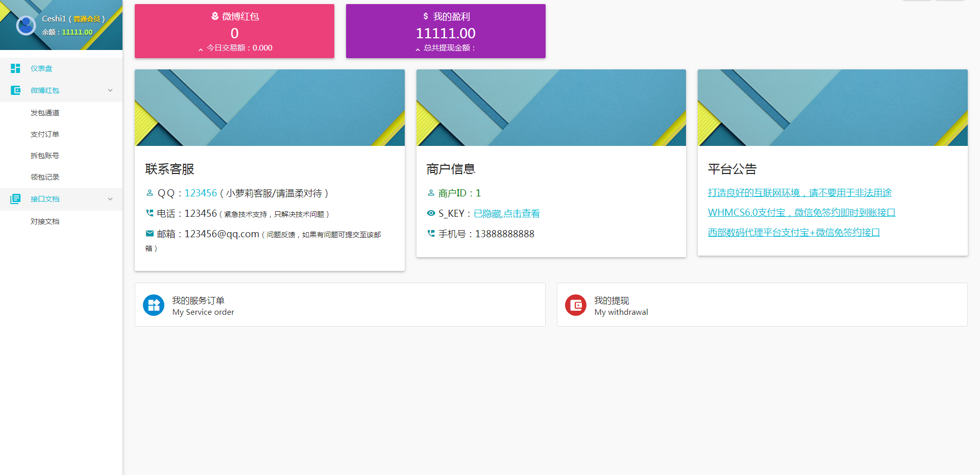Screen dimensions: 980x475
Task: Collapse the 微博红包 menu chevron
Action: point(110,90)
